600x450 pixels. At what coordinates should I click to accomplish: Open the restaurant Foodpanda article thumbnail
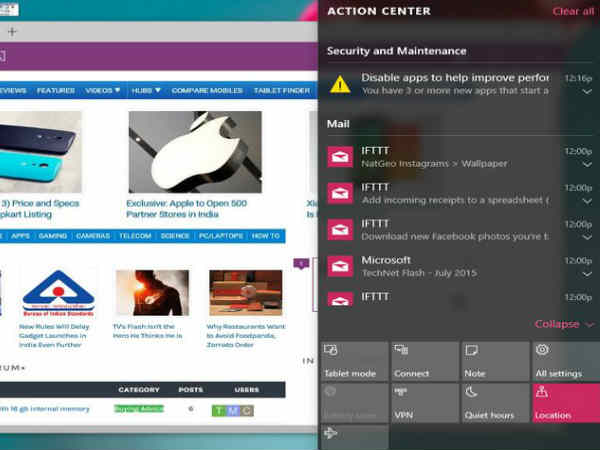[246, 293]
